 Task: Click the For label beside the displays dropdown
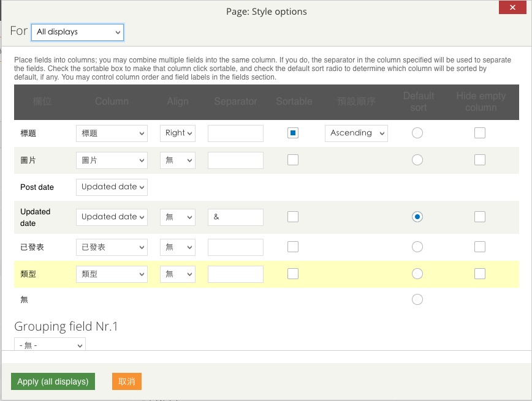(18, 31)
